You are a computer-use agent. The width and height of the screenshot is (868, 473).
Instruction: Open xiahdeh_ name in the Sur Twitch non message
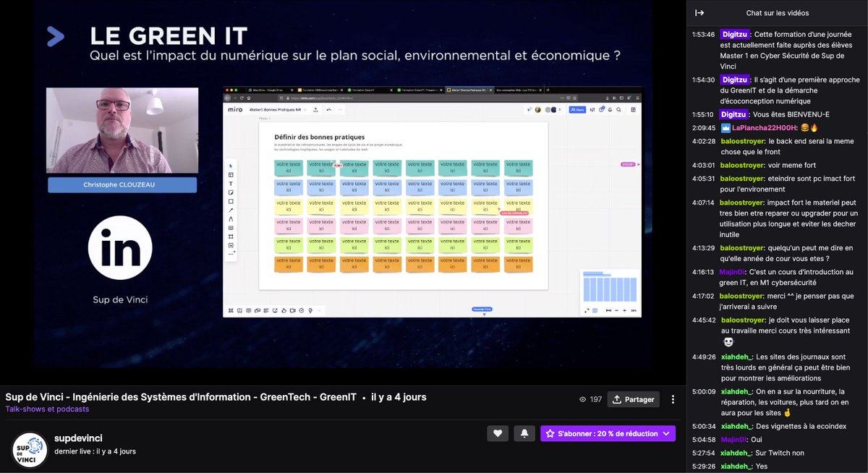pos(737,453)
